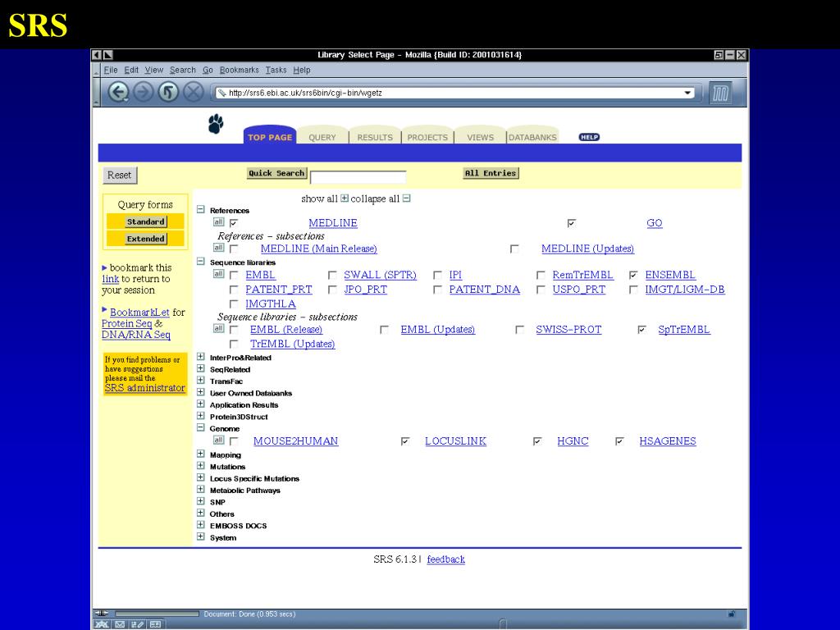Collapse the Sequence libraries section
The width and height of the screenshot is (840, 630).
200,262
